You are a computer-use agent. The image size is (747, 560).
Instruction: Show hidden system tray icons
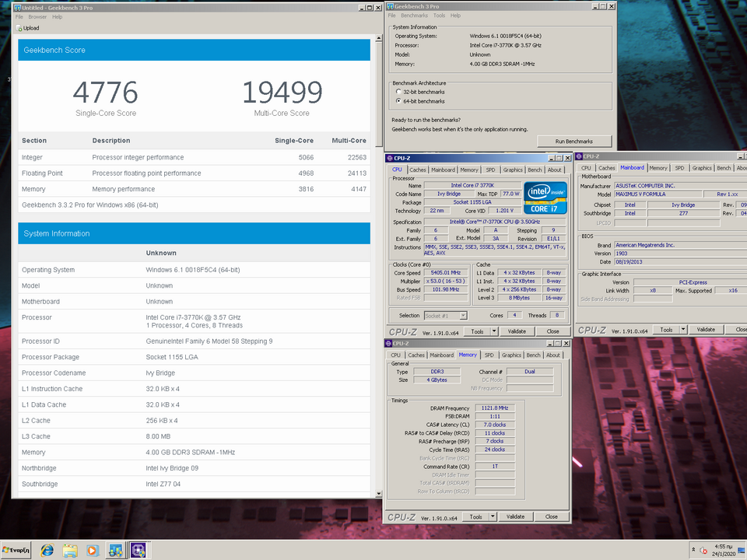(693, 550)
